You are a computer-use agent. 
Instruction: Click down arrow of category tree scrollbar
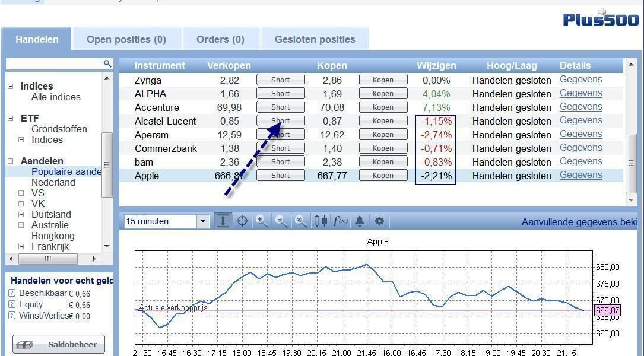click(x=107, y=246)
